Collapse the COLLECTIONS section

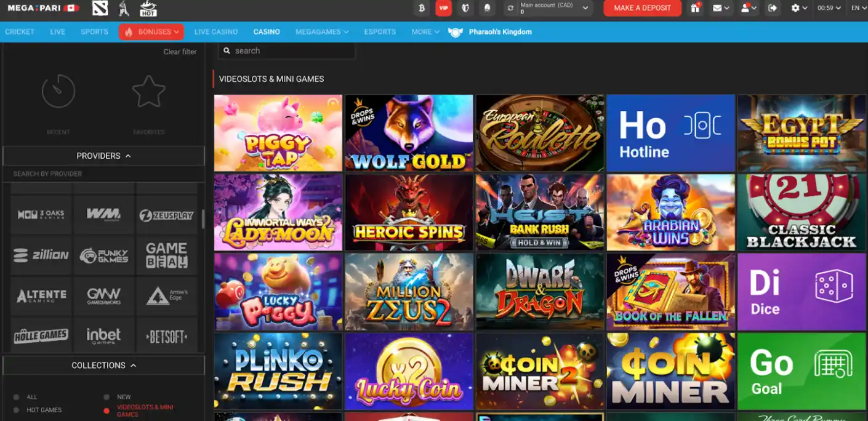103,365
